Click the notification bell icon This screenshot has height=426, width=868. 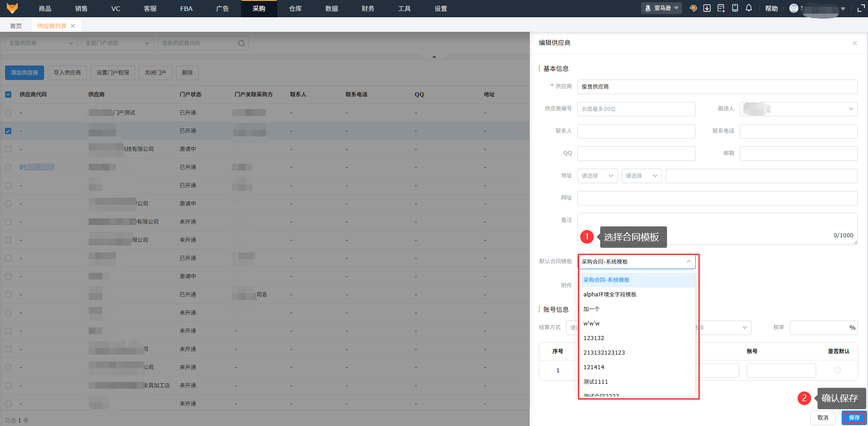pyautogui.click(x=749, y=8)
